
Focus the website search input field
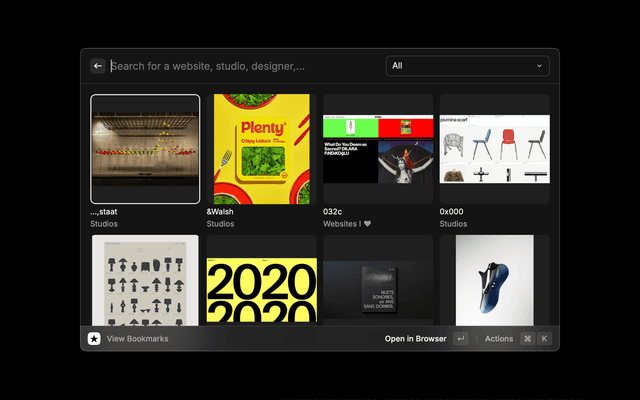[240, 66]
